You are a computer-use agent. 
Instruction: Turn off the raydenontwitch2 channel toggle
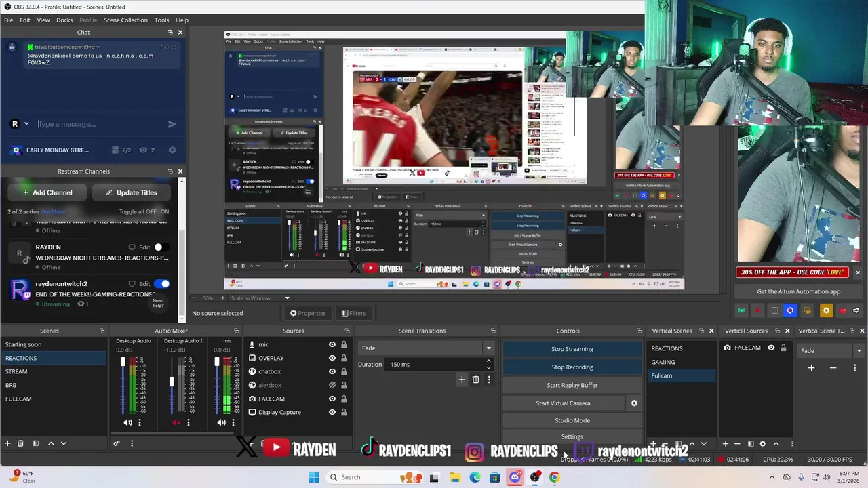161,284
